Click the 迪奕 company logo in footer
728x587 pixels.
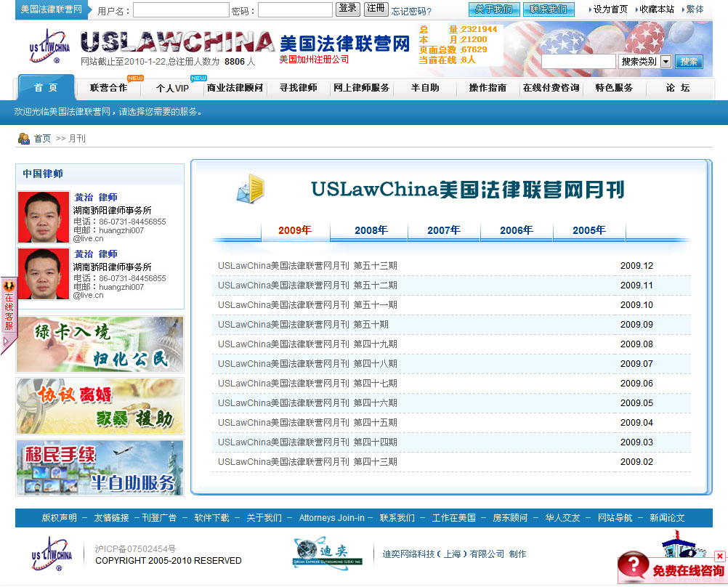tap(328, 553)
